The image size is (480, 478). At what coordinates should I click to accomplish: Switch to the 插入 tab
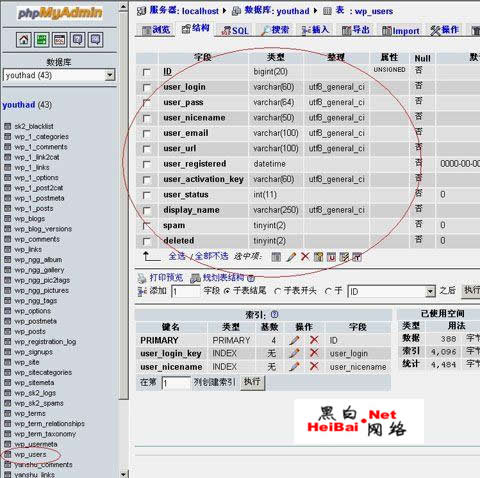(315, 30)
